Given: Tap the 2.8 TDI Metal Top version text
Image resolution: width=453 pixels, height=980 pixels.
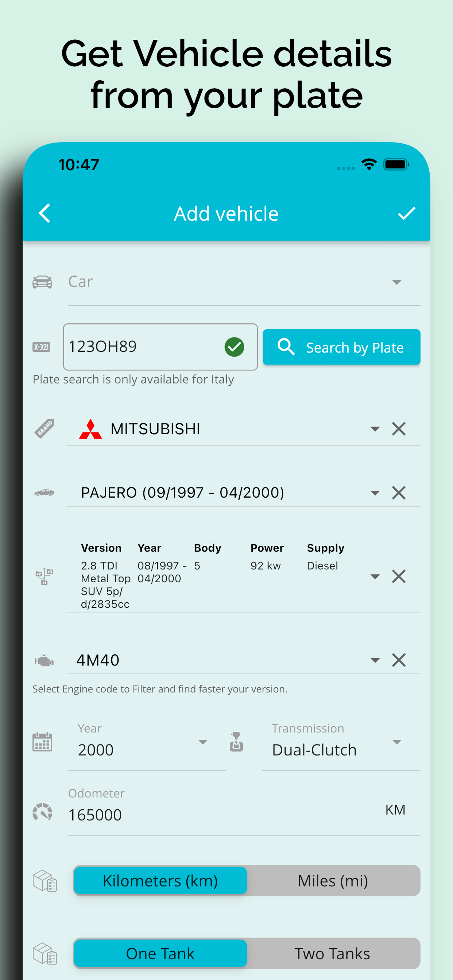Looking at the screenshot, I should point(106,585).
